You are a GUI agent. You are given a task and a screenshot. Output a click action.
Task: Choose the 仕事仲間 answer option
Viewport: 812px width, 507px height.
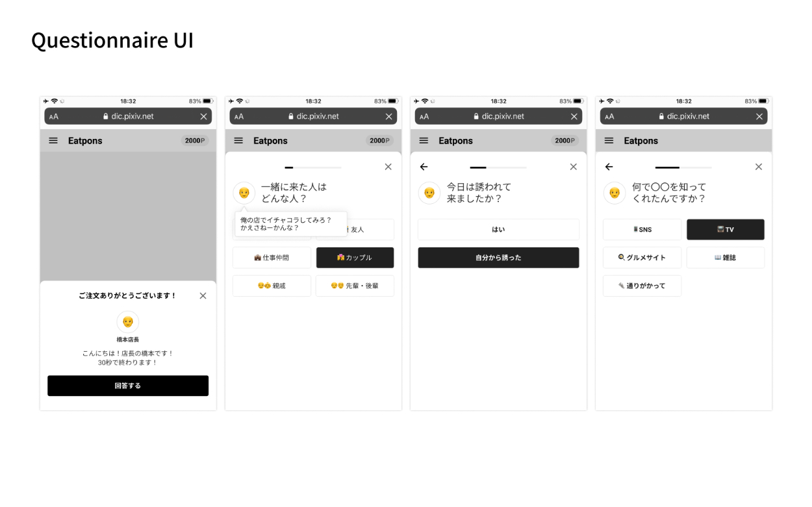pos(272,258)
